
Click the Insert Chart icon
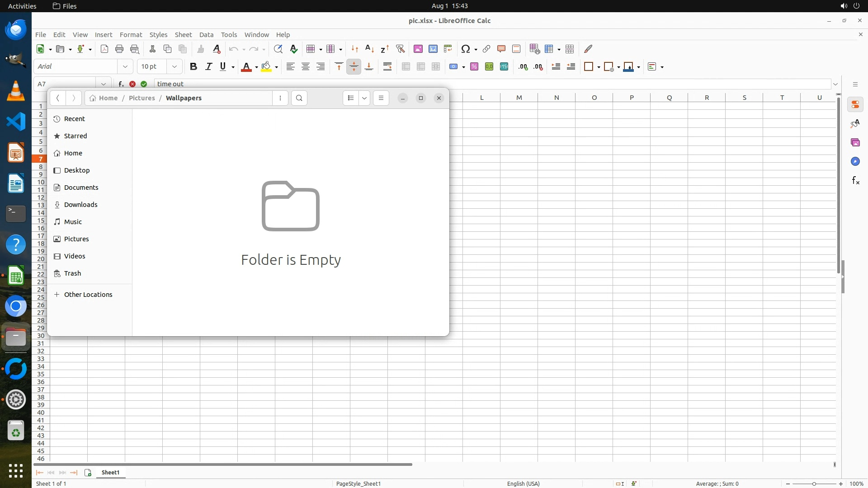click(433, 49)
